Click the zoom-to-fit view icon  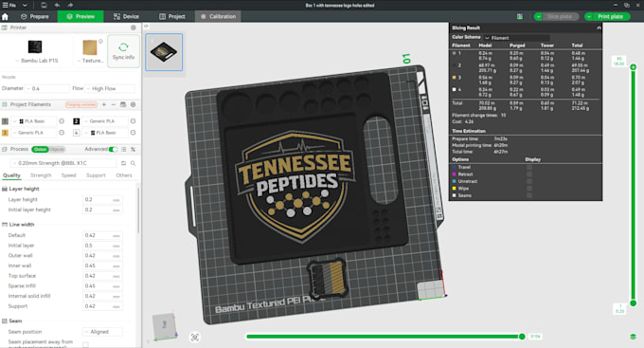click(195, 338)
